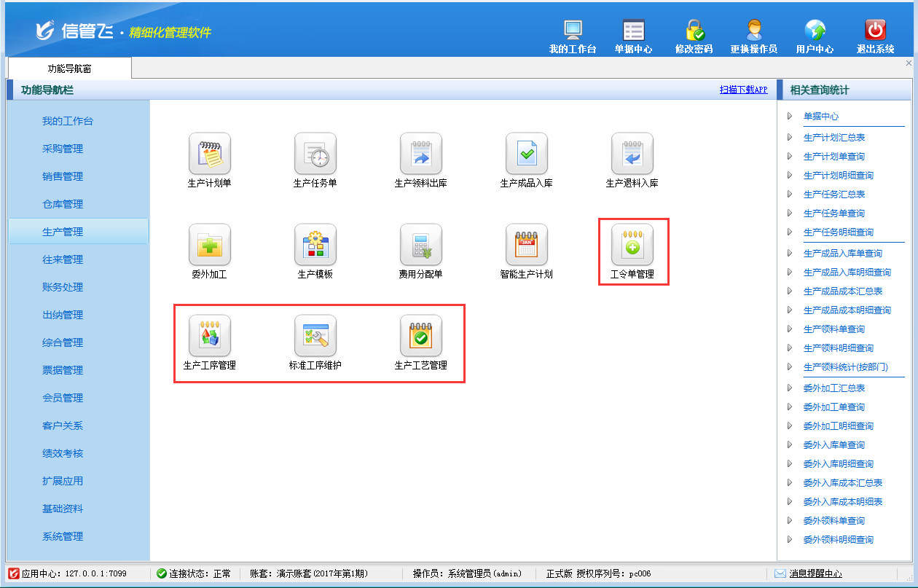Click 修改密码 lock icon in toolbar

694,31
